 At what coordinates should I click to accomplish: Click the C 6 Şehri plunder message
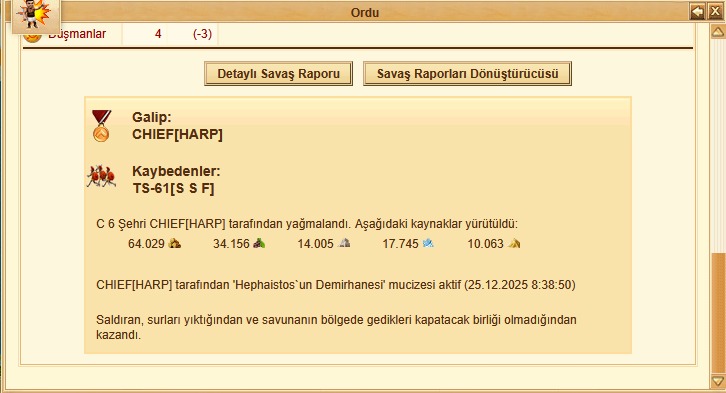(307, 224)
